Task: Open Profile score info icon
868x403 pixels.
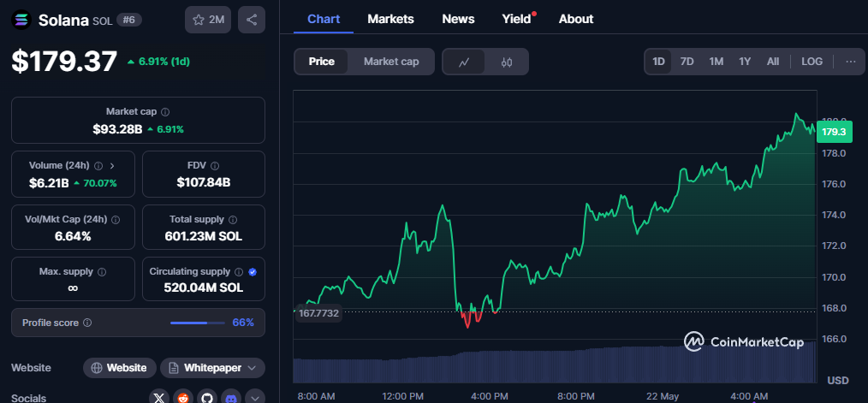Action: pos(87,323)
